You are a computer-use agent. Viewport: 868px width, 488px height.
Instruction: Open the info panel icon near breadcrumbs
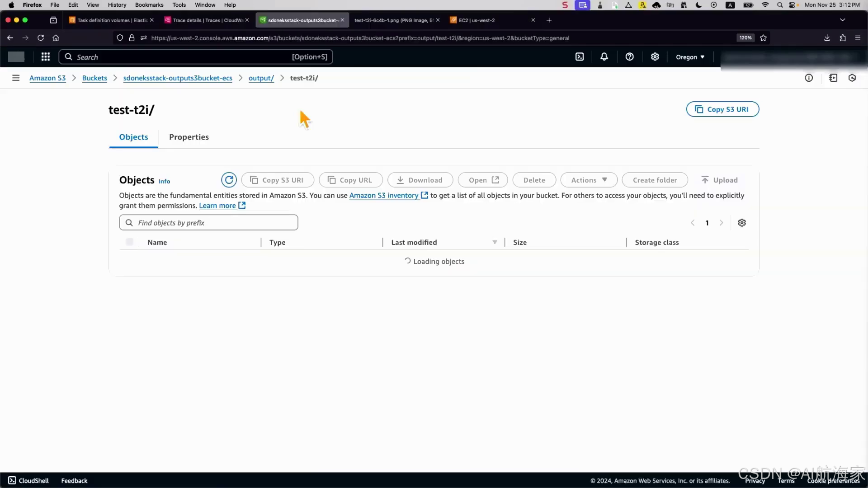pyautogui.click(x=809, y=78)
